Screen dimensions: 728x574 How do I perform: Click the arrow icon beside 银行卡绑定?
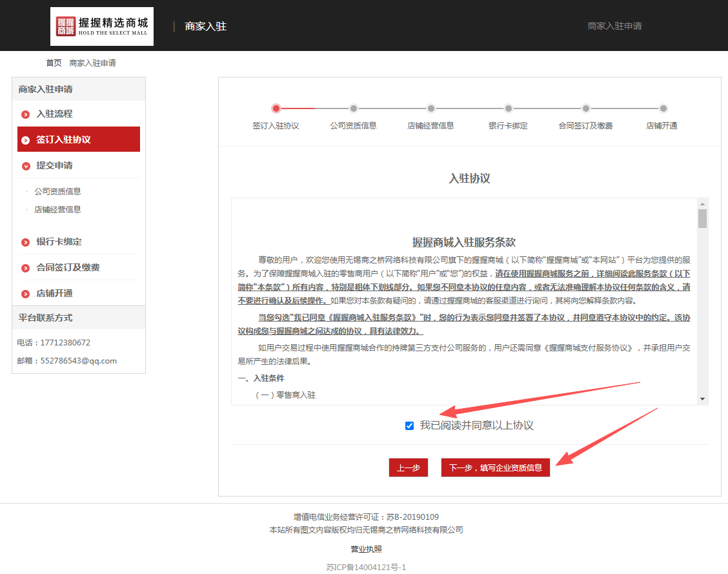pos(26,242)
